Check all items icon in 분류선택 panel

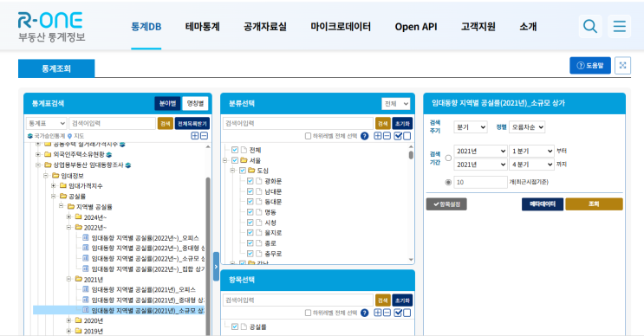(398, 136)
